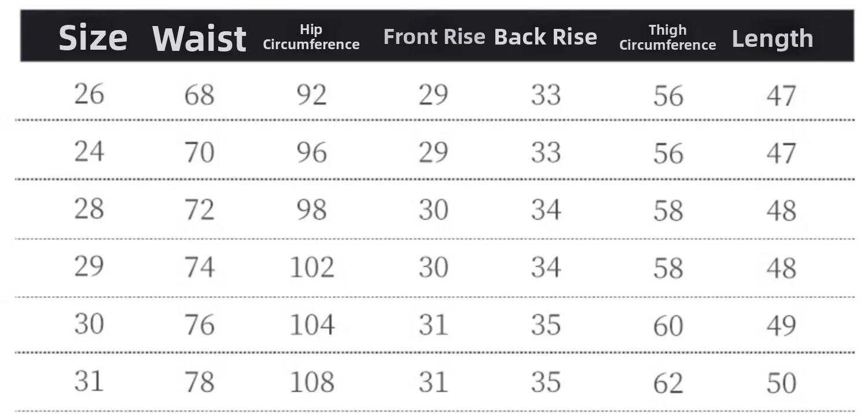Click thigh circumference value 62
868x414 pixels.
668,383
